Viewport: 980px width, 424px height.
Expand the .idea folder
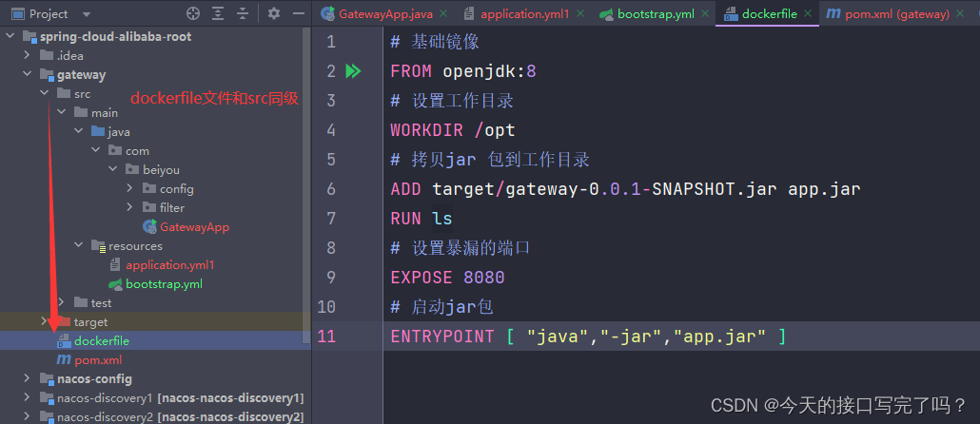[27, 55]
